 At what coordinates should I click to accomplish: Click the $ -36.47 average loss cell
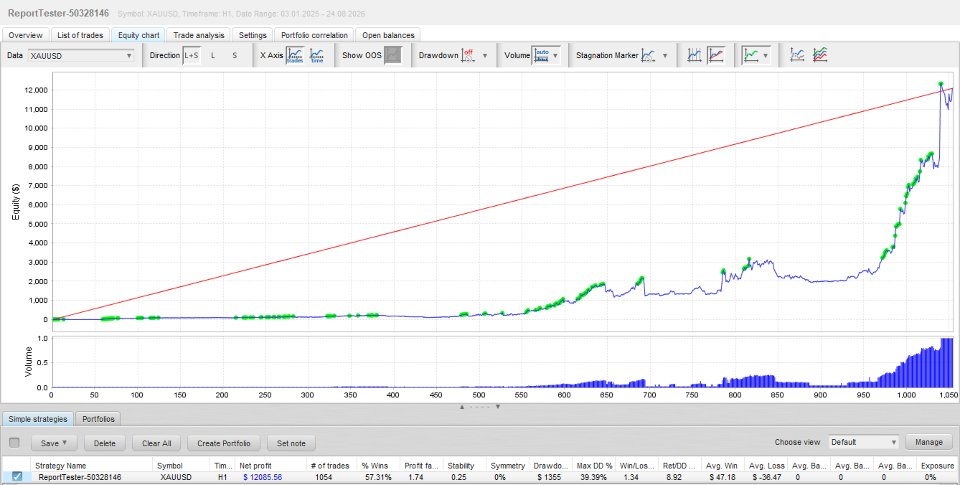click(x=767, y=477)
